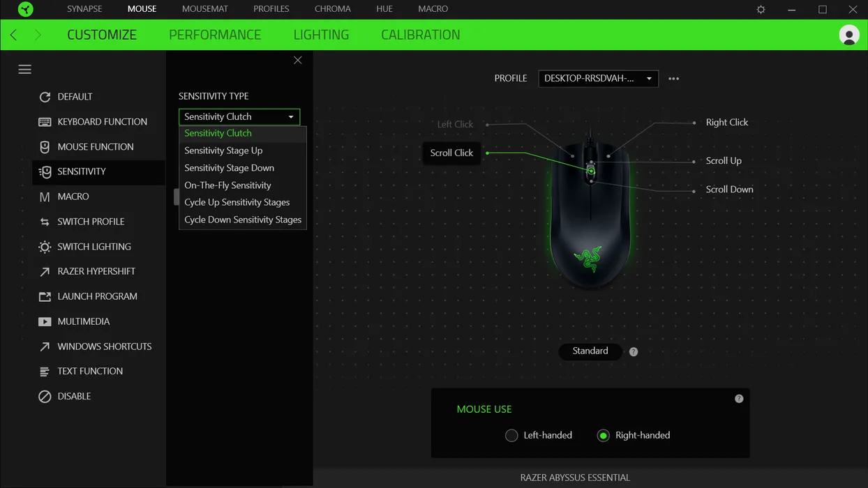868x488 pixels.
Task: Click the Razer Hypershift arrow icon
Action: (45, 271)
